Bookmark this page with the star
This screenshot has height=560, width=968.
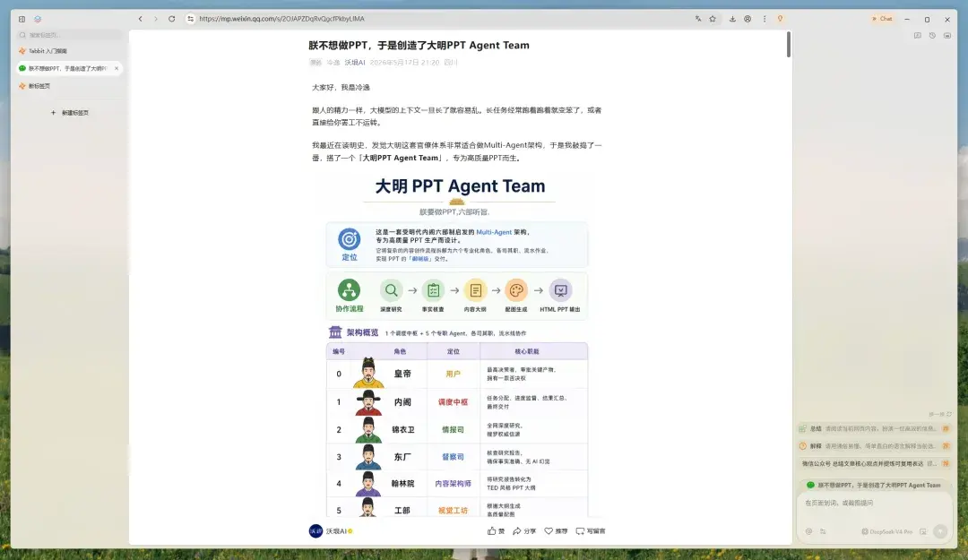point(713,19)
